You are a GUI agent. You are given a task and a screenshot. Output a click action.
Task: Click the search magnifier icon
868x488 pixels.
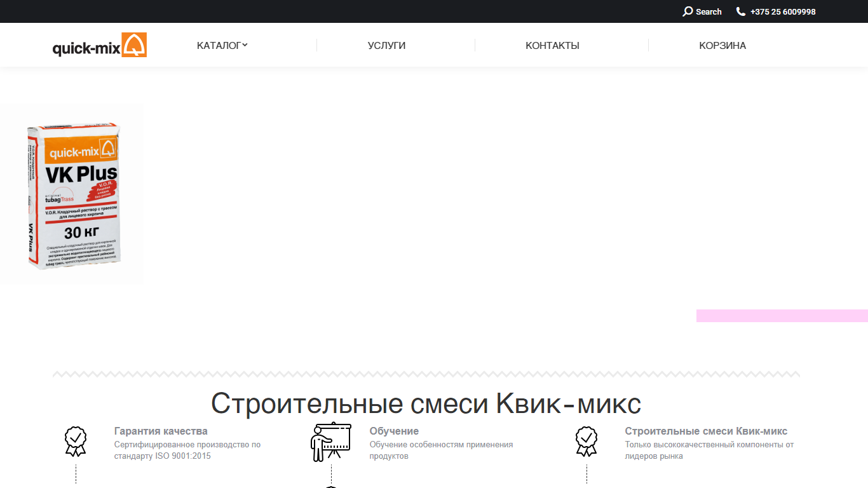688,11
